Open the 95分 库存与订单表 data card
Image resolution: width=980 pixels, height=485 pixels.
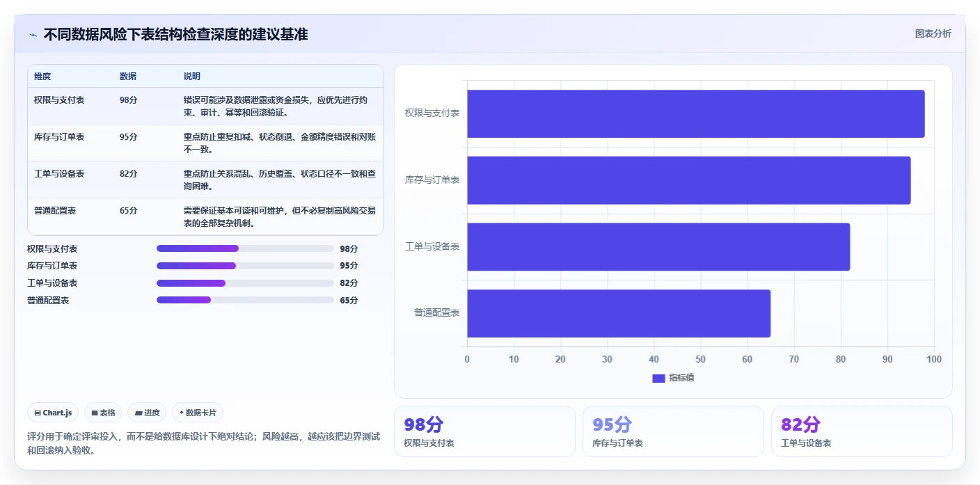[673, 431]
